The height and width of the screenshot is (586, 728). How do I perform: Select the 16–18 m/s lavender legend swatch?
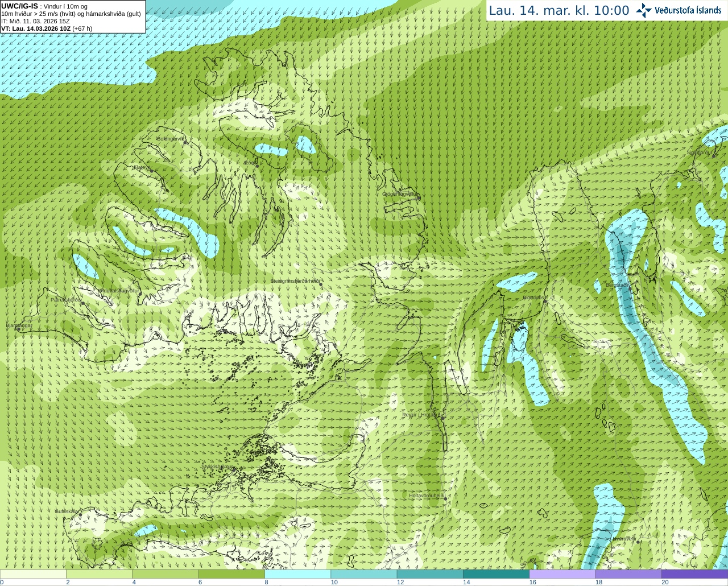562,574
